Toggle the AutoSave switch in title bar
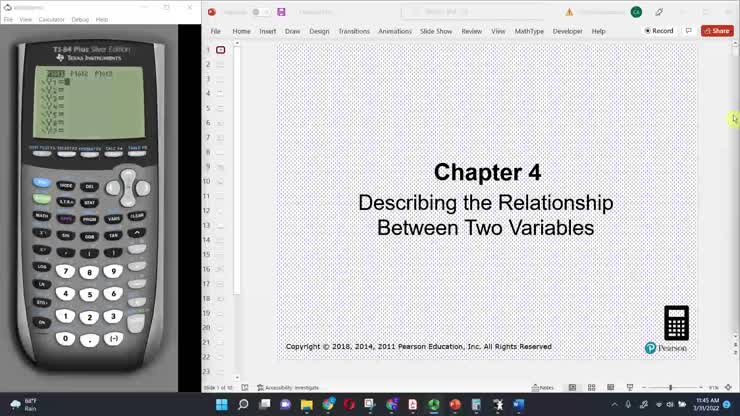 coord(260,12)
